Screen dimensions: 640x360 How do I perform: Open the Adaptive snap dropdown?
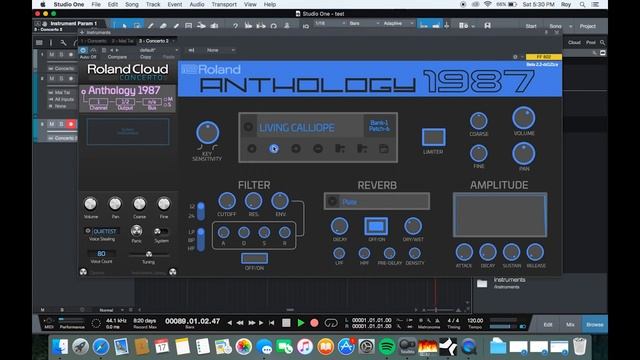[x=398, y=23]
